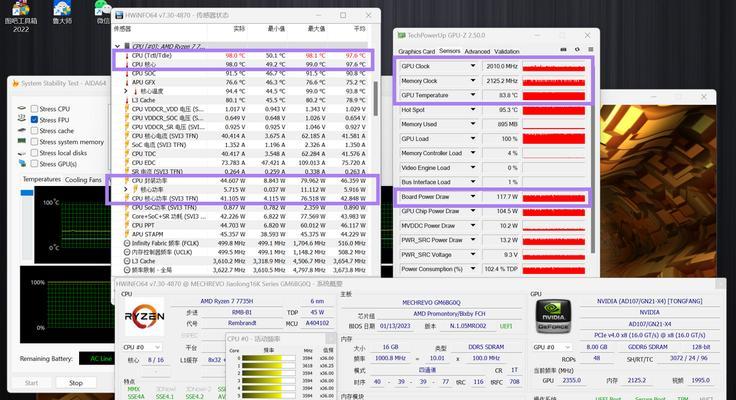736x400 pixels.
Task: Switch to the Cooling Fans tab in AIDA64
Action: coord(83,180)
